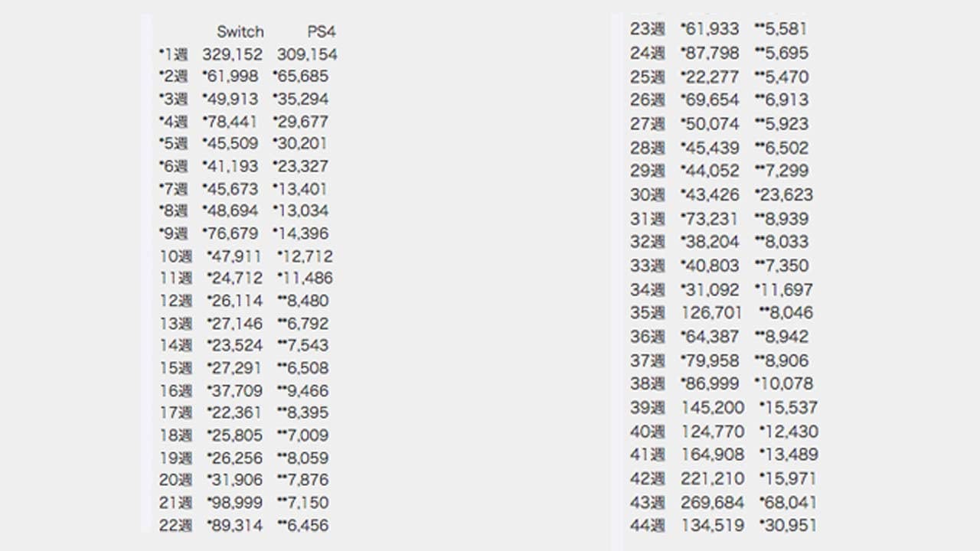The image size is (980, 551).
Task: Click the week 44 row label
Action: point(647,526)
